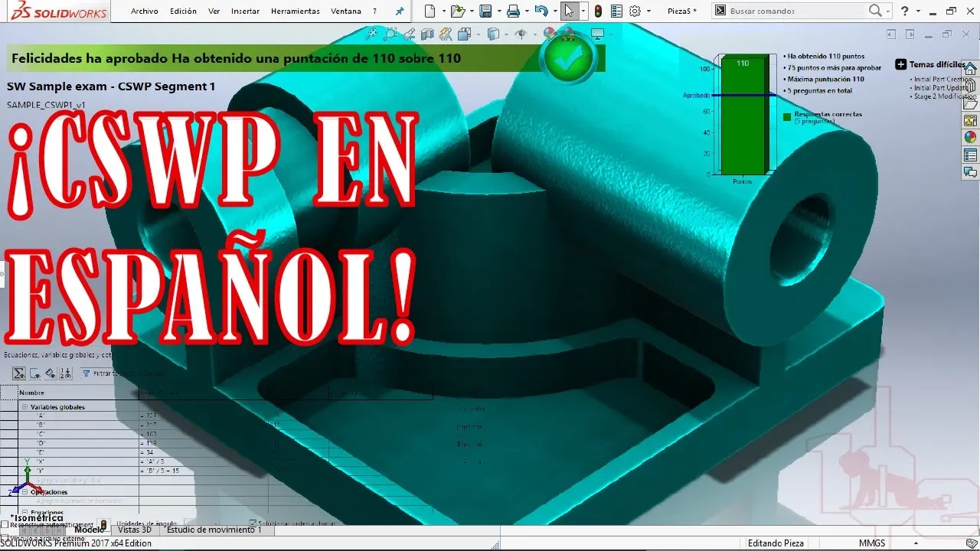
Task: Open dropdown arrow next to Undo
Action: tap(554, 11)
